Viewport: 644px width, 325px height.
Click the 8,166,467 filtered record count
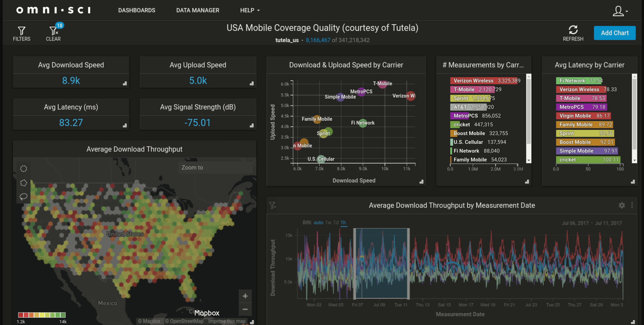(x=318, y=40)
